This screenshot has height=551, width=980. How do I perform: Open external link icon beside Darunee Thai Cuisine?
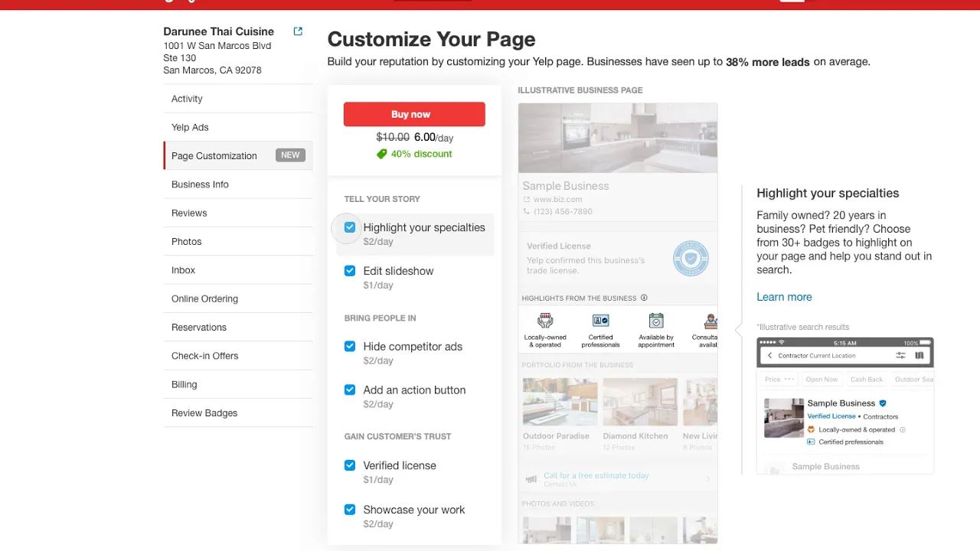coord(298,31)
